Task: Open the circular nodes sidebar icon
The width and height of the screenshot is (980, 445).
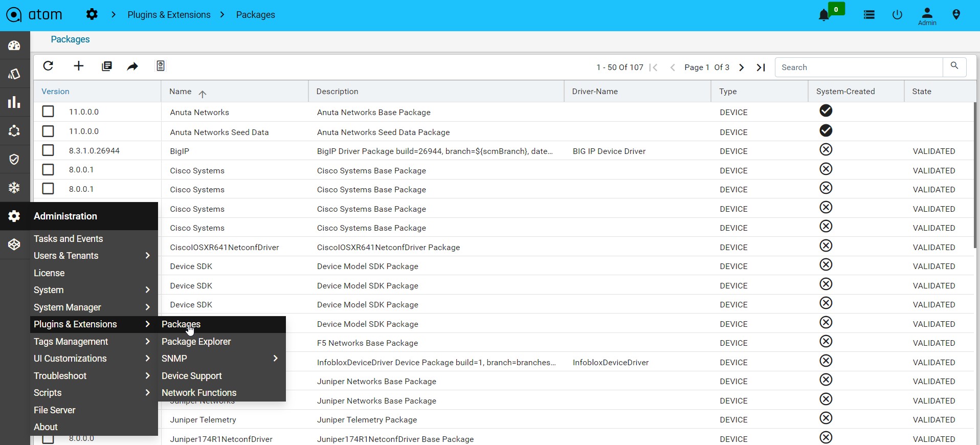Action: click(x=14, y=131)
